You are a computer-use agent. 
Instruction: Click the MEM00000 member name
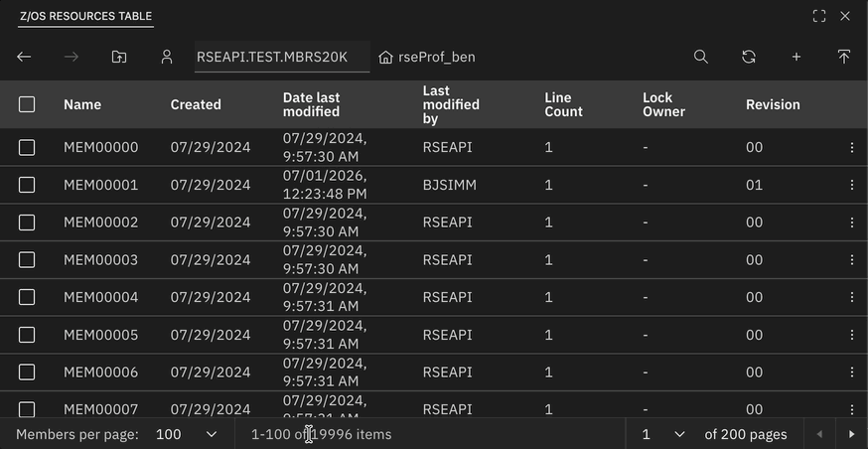coord(100,147)
